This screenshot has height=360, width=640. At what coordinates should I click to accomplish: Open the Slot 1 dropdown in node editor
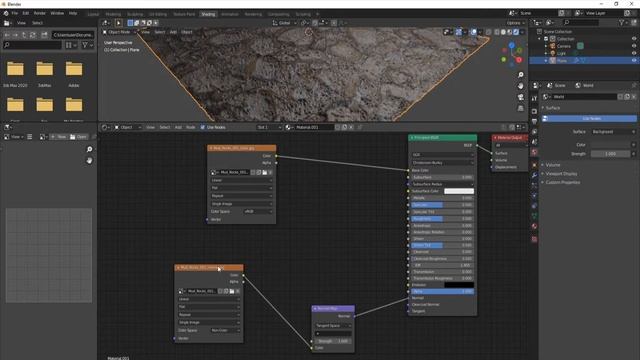click(269, 127)
